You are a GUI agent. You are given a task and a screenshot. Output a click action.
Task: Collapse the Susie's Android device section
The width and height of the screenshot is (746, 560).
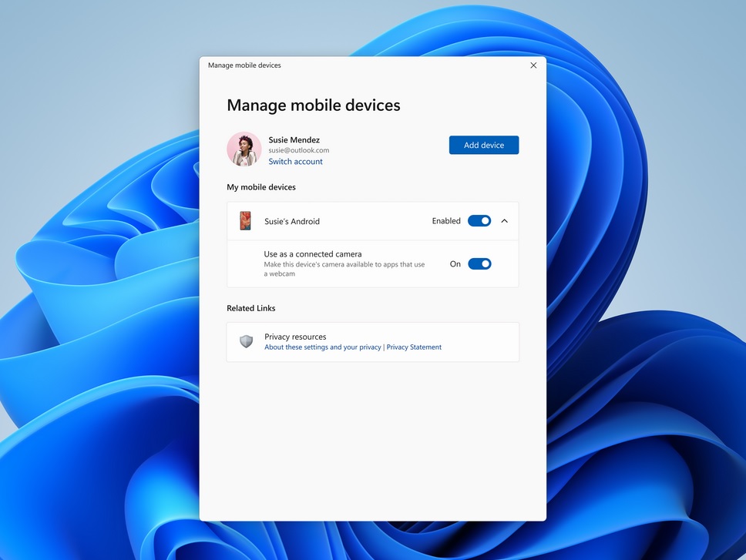tap(505, 221)
